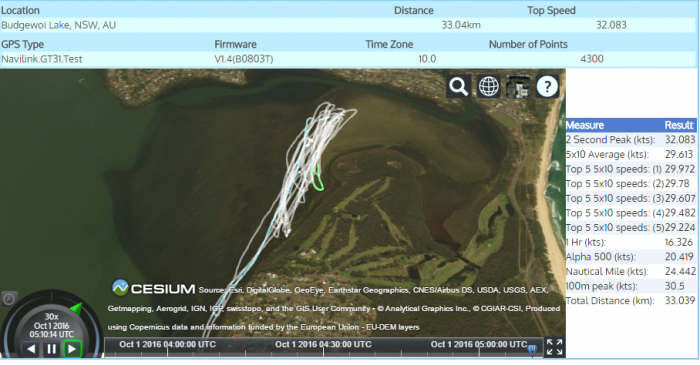The width and height of the screenshot is (700, 365).
Task: Open the navigation help question mark
Action: [547, 86]
